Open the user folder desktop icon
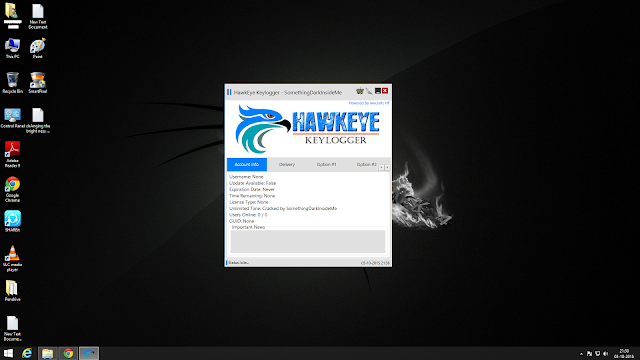 (x=12, y=16)
